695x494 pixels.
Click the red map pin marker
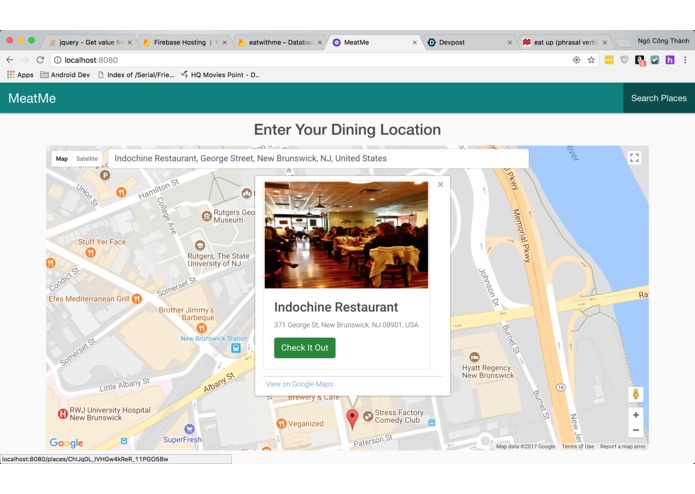coord(352,419)
